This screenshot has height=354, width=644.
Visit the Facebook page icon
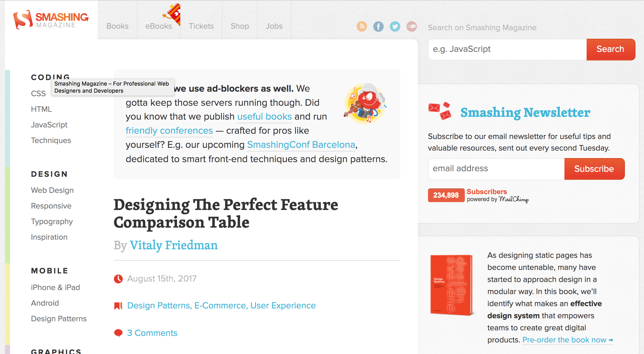pyautogui.click(x=378, y=26)
